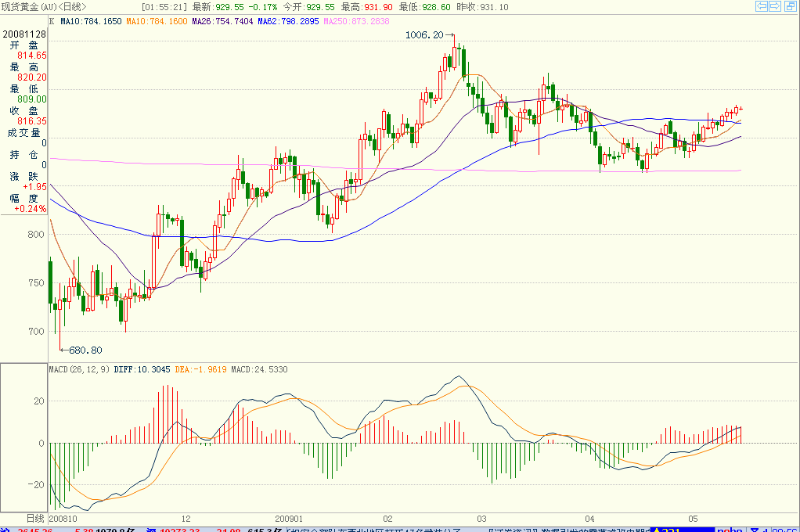Screen dimensions: 800x532
Task: Click the 700 price axis label
Action: tap(36, 332)
